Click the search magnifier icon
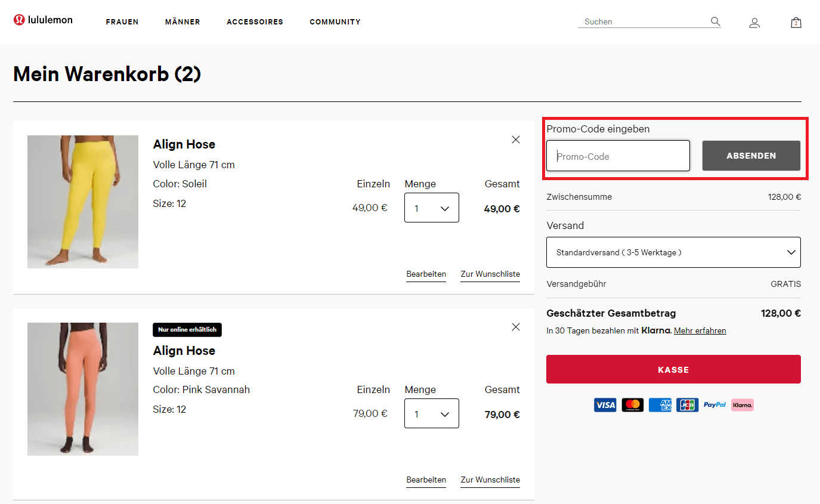Screen dimensions: 820x504 715,21
